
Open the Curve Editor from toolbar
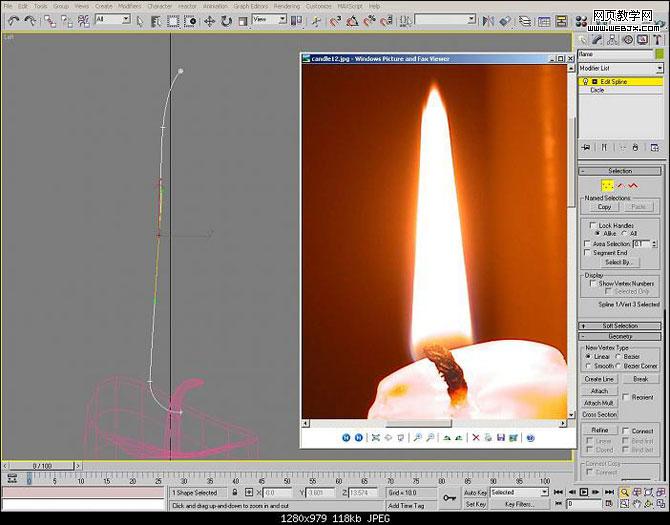tap(544, 21)
